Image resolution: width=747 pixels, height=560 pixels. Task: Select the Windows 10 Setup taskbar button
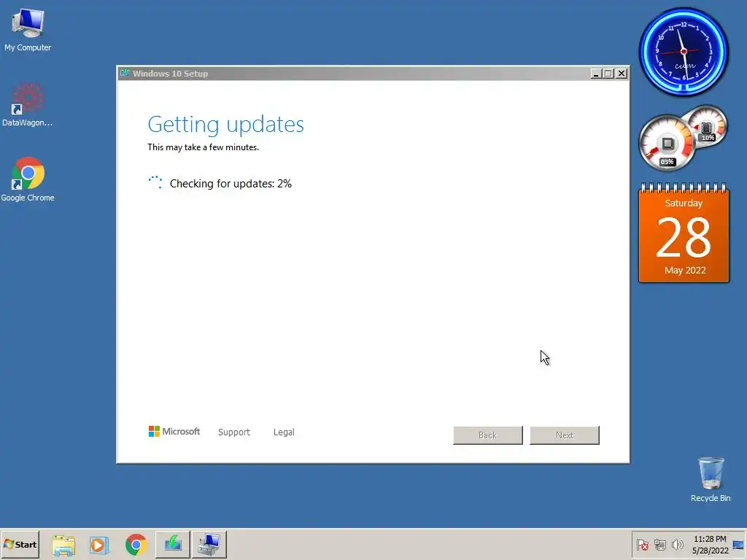173,544
